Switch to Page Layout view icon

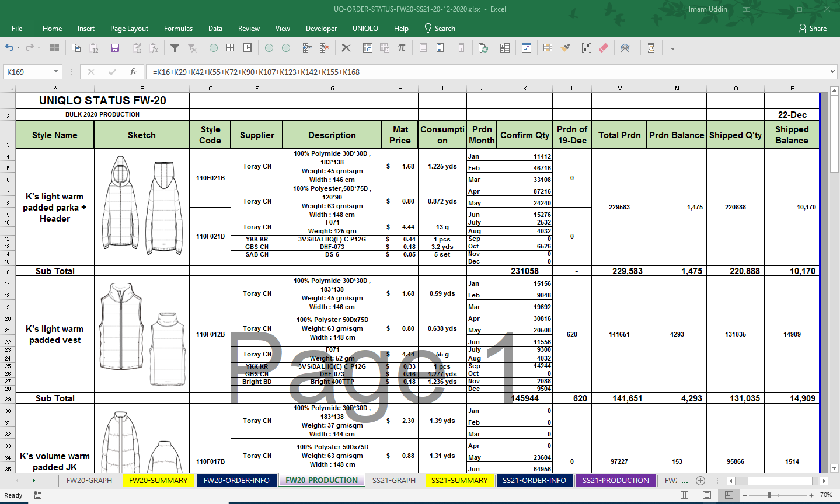click(x=706, y=495)
